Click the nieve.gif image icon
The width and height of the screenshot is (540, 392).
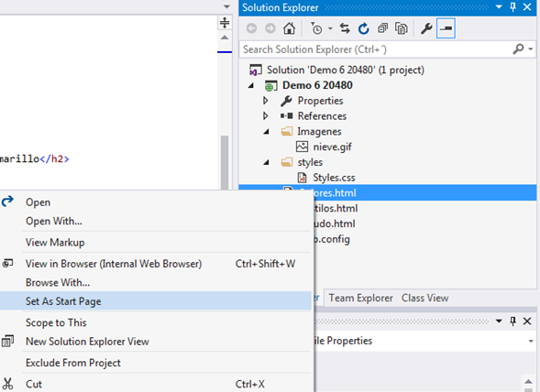pos(302,147)
